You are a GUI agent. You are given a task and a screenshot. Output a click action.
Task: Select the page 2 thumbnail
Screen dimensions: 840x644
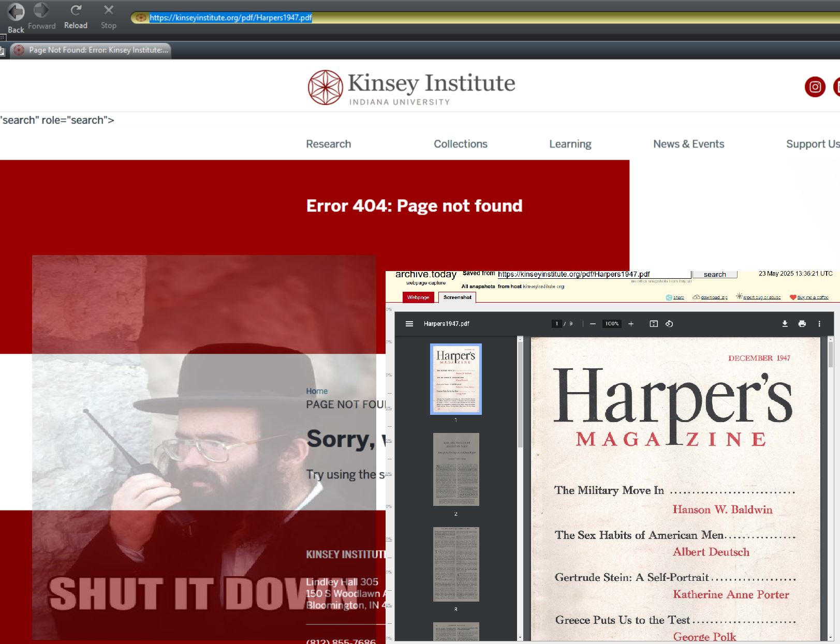click(x=456, y=469)
